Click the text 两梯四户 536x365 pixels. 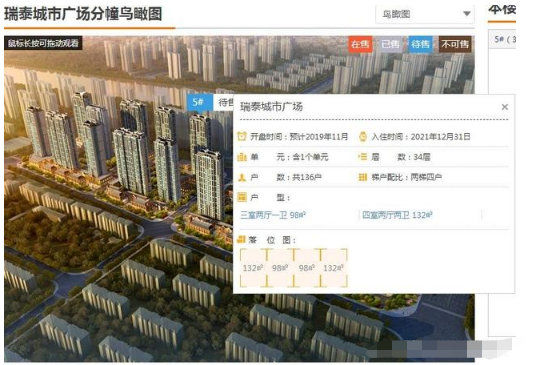tap(426, 177)
